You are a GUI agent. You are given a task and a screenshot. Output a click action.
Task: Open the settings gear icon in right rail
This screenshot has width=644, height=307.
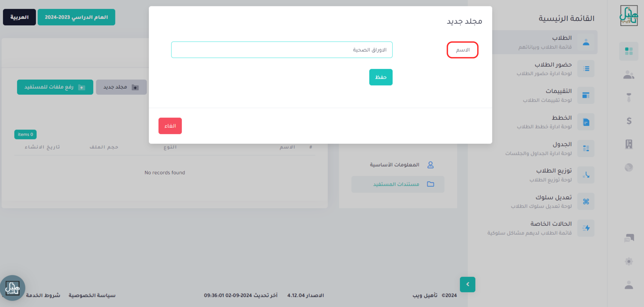tap(629, 262)
